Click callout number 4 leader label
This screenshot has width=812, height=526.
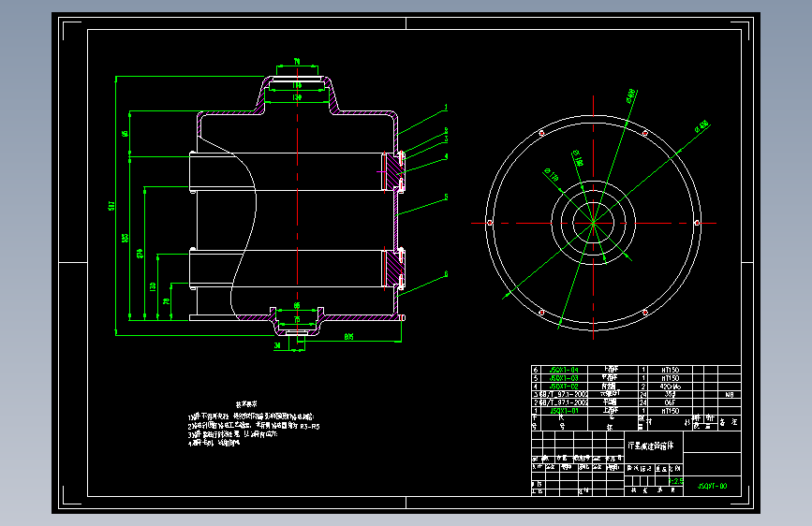click(x=446, y=156)
